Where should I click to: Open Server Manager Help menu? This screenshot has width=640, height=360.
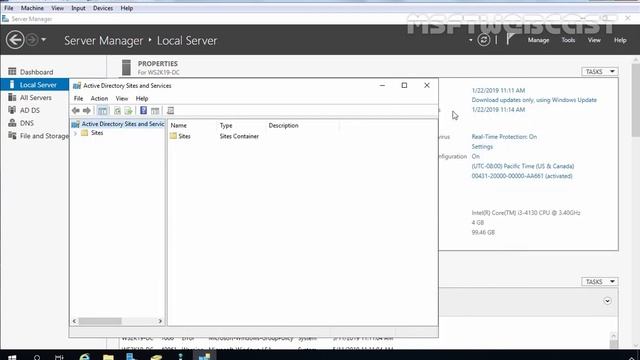[x=620, y=40]
